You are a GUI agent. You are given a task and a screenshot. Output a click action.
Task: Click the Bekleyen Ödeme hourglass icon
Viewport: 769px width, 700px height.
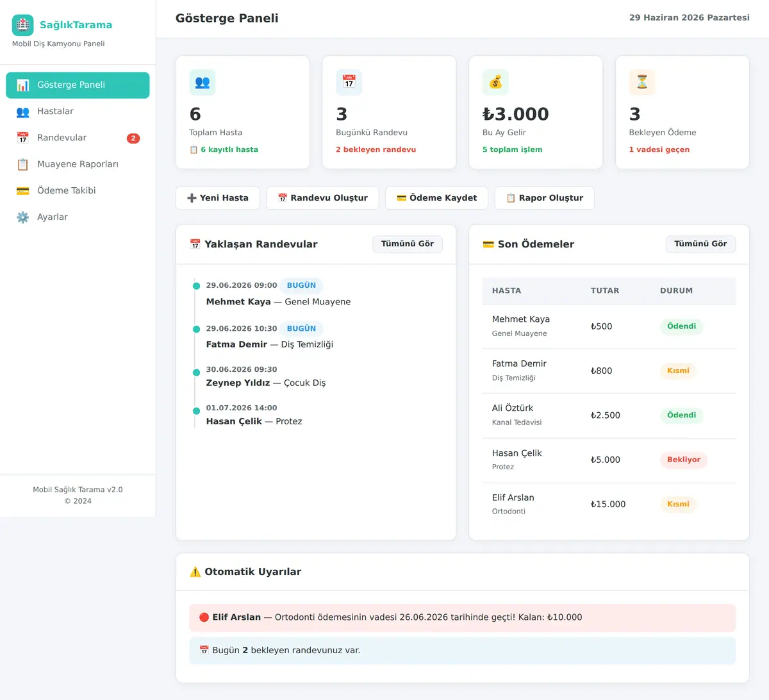click(x=642, y=82)
